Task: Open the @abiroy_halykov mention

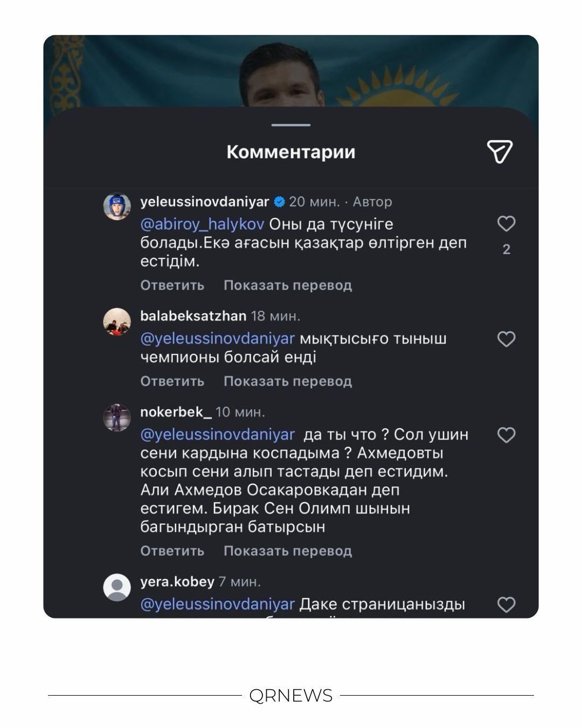Action: (x=202, y=224)
